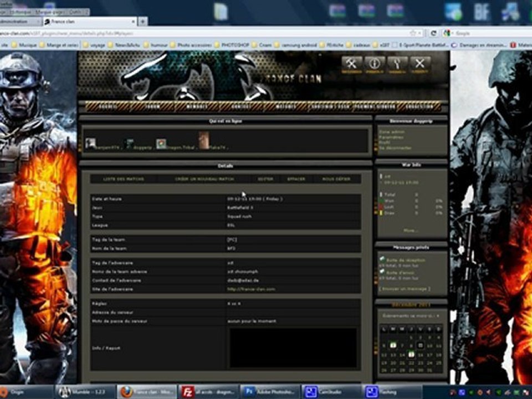Click the Adobe Photoshop taskbar button
532x399 pixels.
[270, 392]
